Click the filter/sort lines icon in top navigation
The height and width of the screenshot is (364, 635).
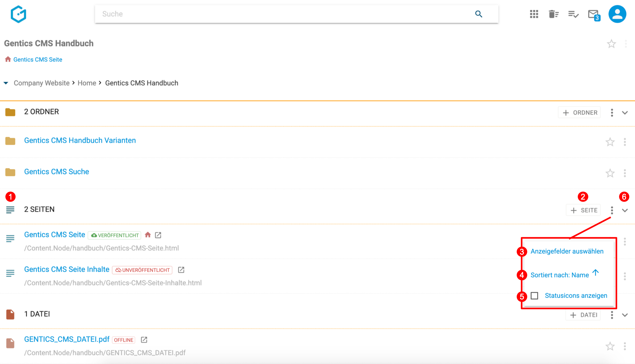tap(574, 14)
